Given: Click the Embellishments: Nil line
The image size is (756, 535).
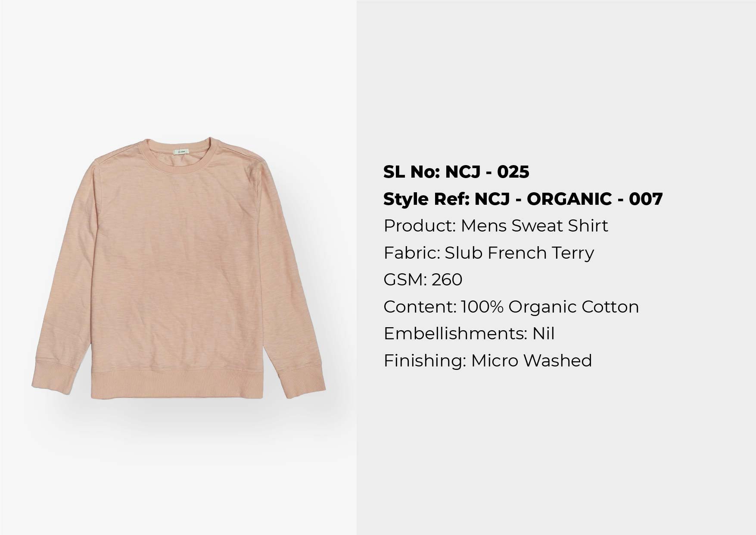Looking at the screenshot, I should point(469,334).
